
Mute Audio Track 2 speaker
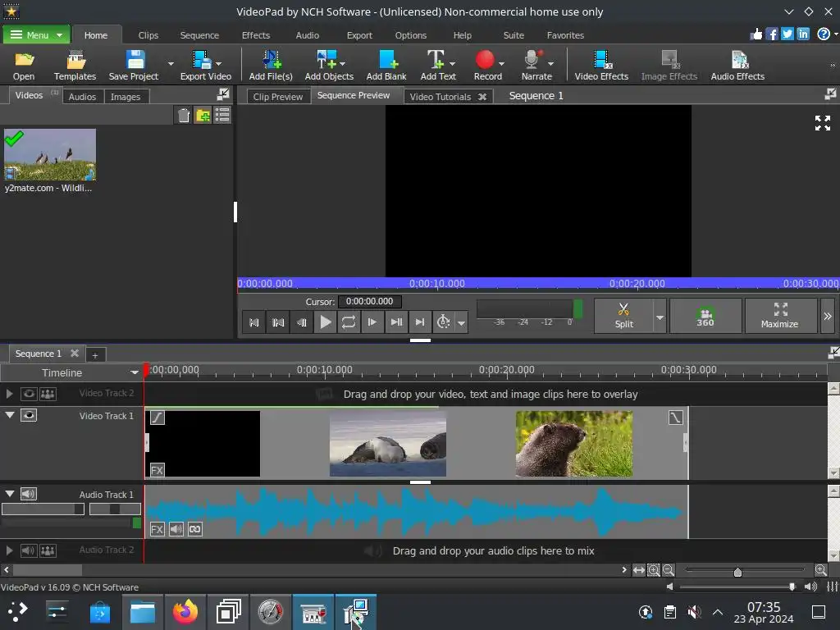tap(29, 550)
